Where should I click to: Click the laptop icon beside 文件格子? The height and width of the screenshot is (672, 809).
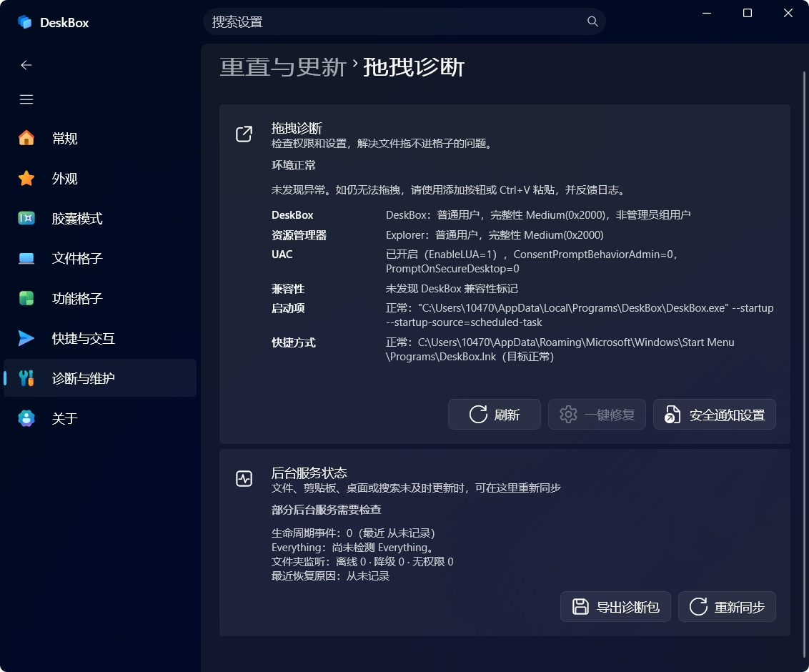(26, 258)
